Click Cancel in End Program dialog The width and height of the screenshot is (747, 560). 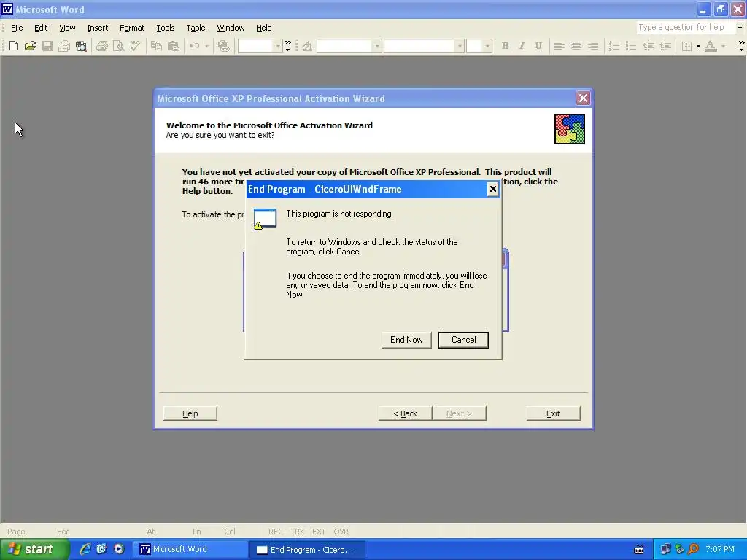tap(463, 340)
